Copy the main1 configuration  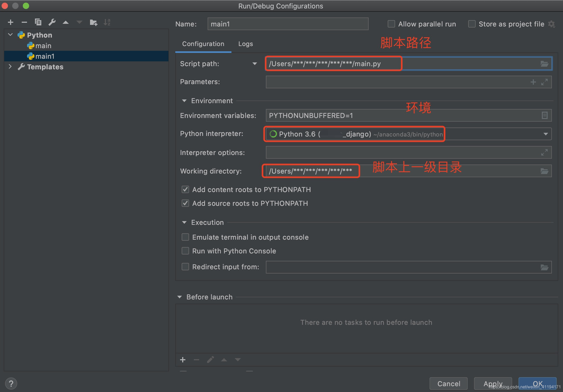(x=38, y=22)
